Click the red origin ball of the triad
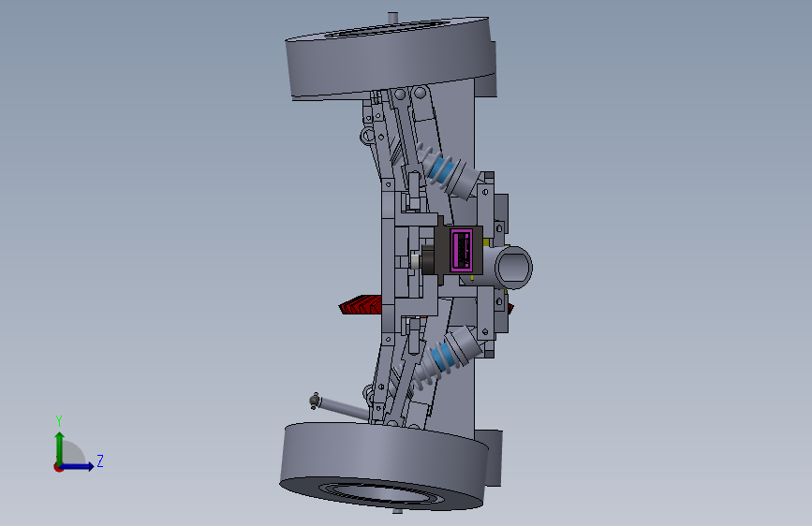Screen dimensions: 812x526 tap(58, 467)
